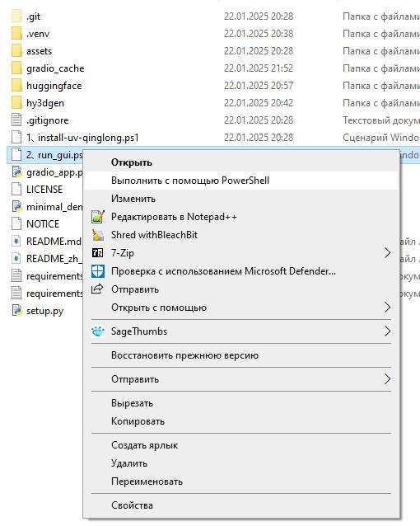The height and width of the screenshot is (526, 420).
Task: Expand the SageThumbs submenu arrow
Action: (x=388, y=331)
